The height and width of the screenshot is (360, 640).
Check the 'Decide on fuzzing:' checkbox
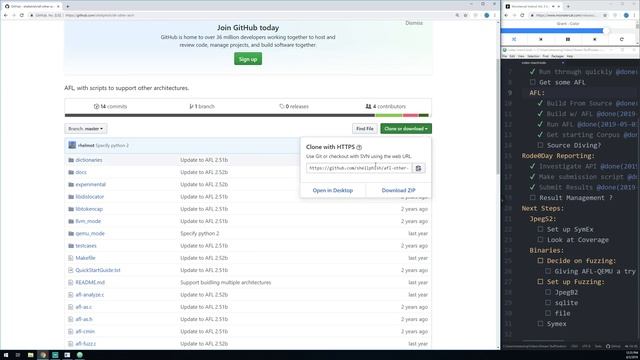[540, 260]
